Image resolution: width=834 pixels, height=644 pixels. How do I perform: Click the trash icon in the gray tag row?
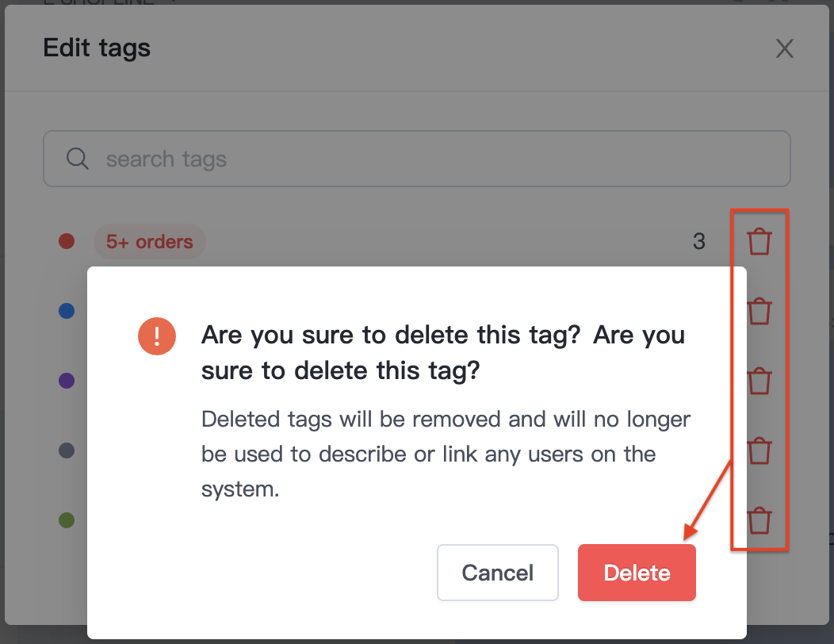click(x=759, y=450)
